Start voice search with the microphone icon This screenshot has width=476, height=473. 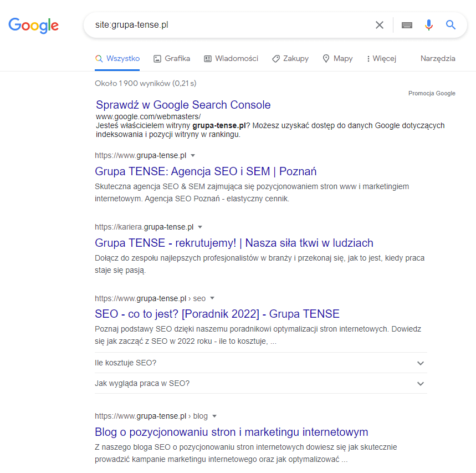point(429,25)
